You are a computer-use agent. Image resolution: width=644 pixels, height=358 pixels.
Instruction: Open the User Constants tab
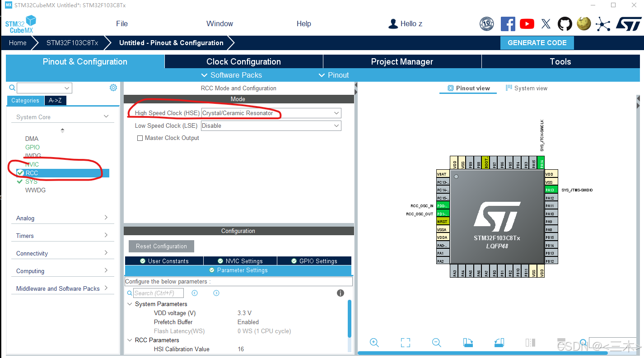pos(164,261)
